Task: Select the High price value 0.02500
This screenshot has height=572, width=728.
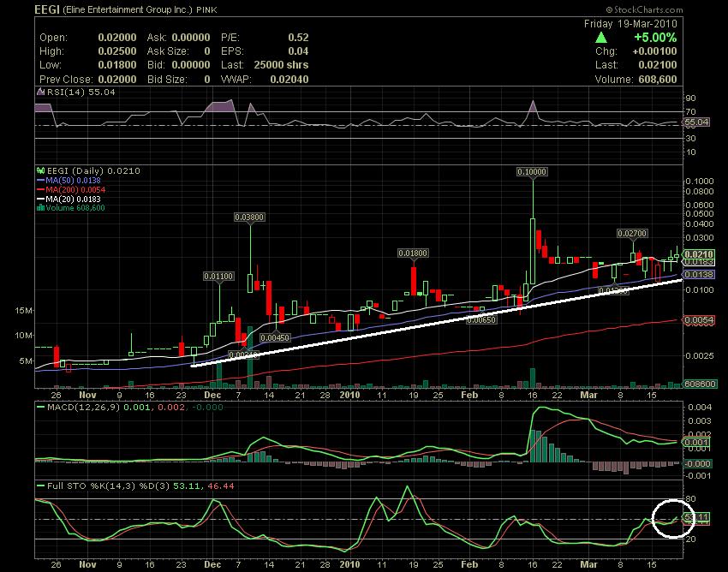Action: (117, 51)
